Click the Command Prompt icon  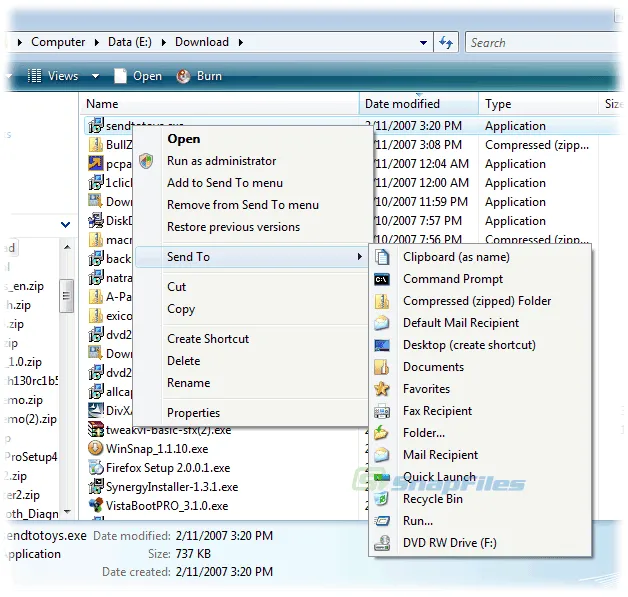[382, 279]
